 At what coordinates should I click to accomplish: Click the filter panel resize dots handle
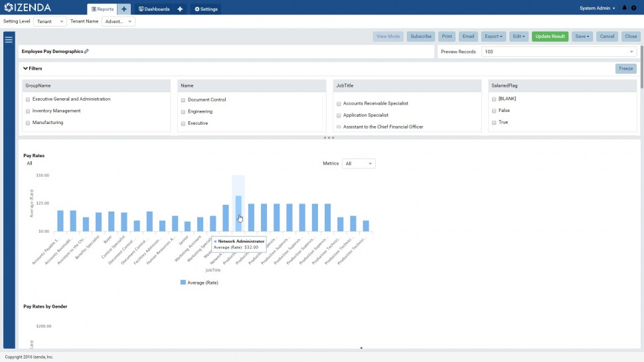pyautogui.click(x=329, y=138)
